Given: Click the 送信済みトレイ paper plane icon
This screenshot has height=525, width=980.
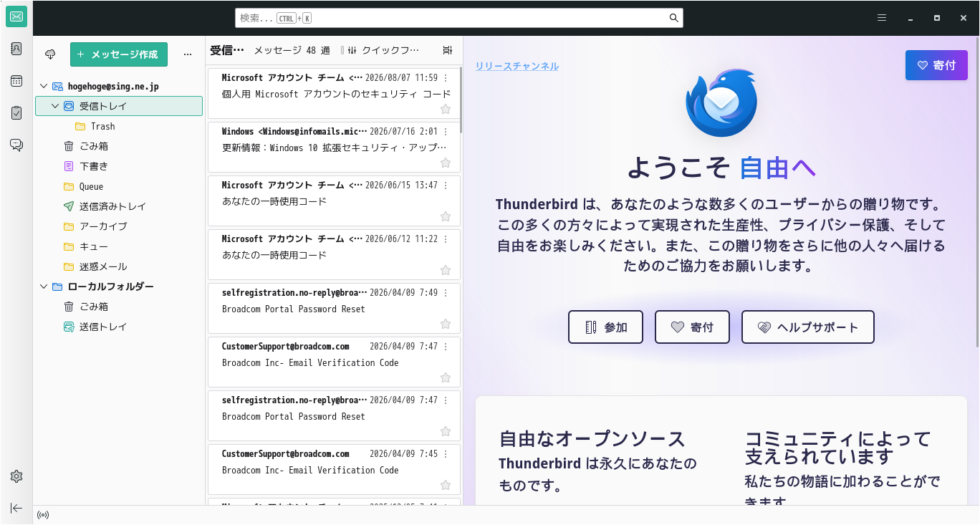Looking at the screenshot, I should click(69, 206).
